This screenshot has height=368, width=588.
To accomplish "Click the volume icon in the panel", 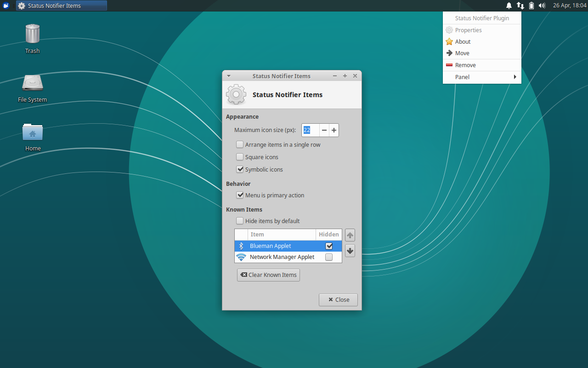I will click(x=542, y=6).
